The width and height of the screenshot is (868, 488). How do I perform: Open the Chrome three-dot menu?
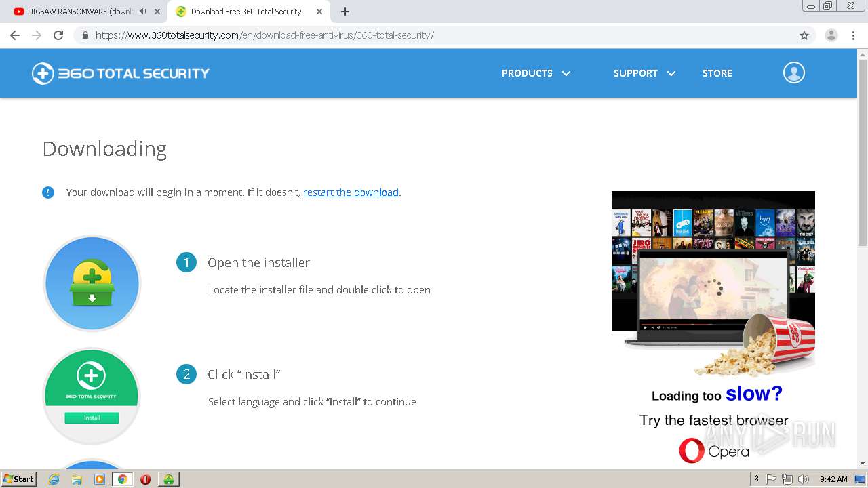tap(854, 35)
